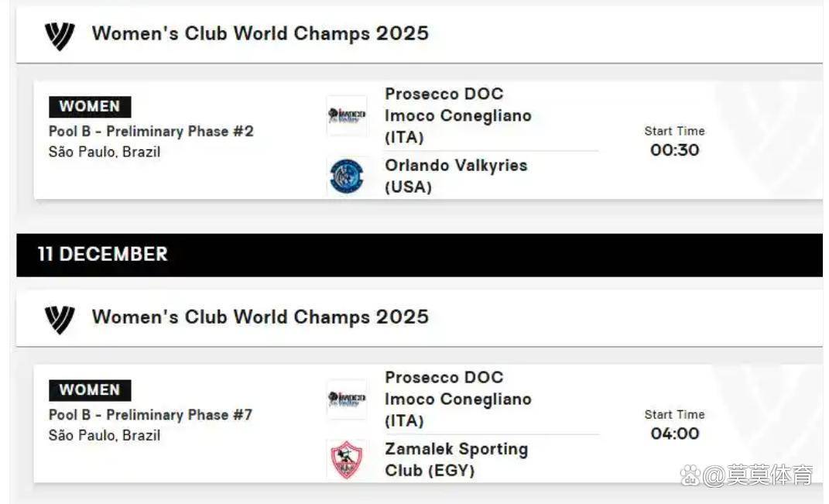This screenshot has height=504, width=829.
Task: Click Volleyball World logo below 11 December bar
Action: 60,318
